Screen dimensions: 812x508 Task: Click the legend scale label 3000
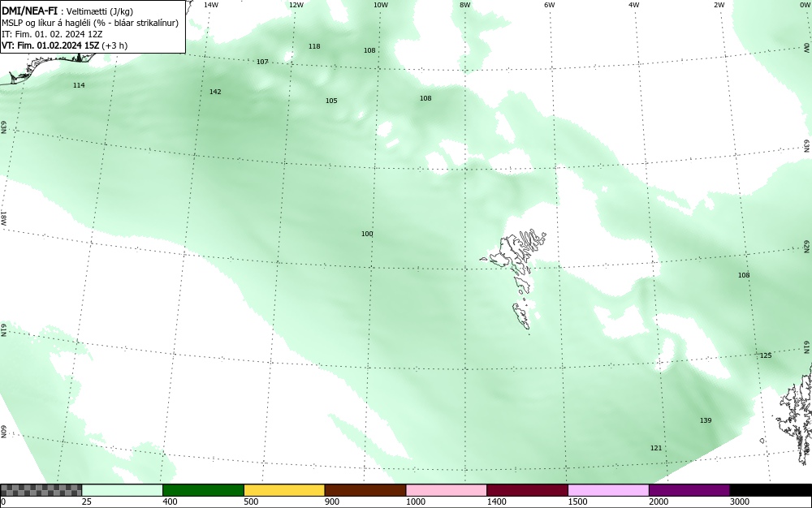pyautogui.click(x=740, y=502)
